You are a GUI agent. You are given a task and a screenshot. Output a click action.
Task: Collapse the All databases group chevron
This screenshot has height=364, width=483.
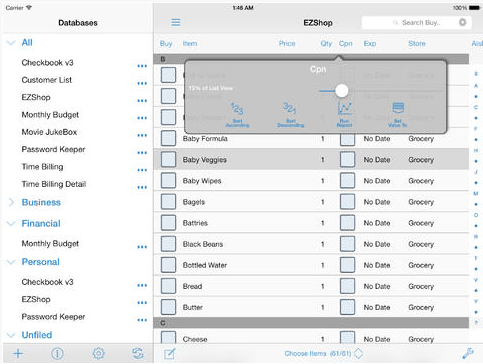[x=11, y=42]
